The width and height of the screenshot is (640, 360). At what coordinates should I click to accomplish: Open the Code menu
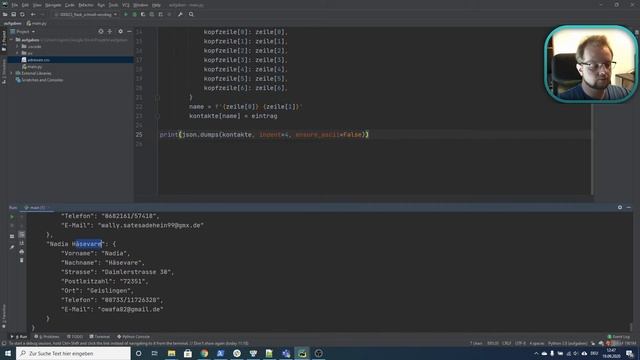(70, 5)
